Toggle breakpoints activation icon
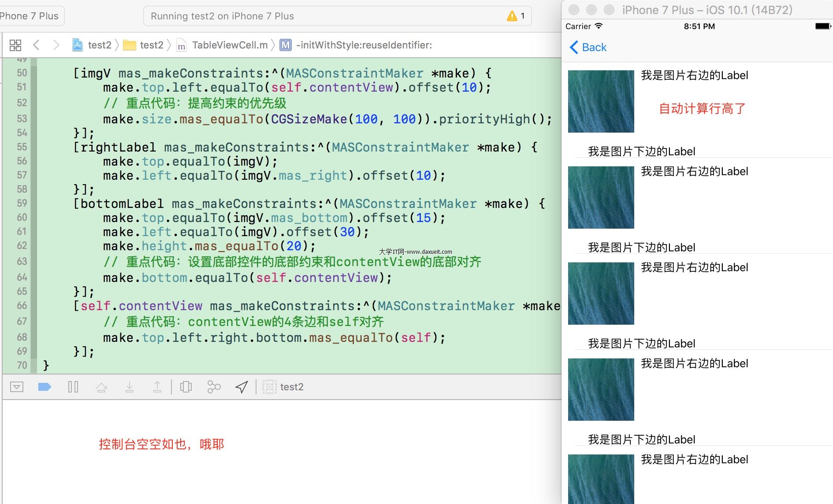 point(45,387)
